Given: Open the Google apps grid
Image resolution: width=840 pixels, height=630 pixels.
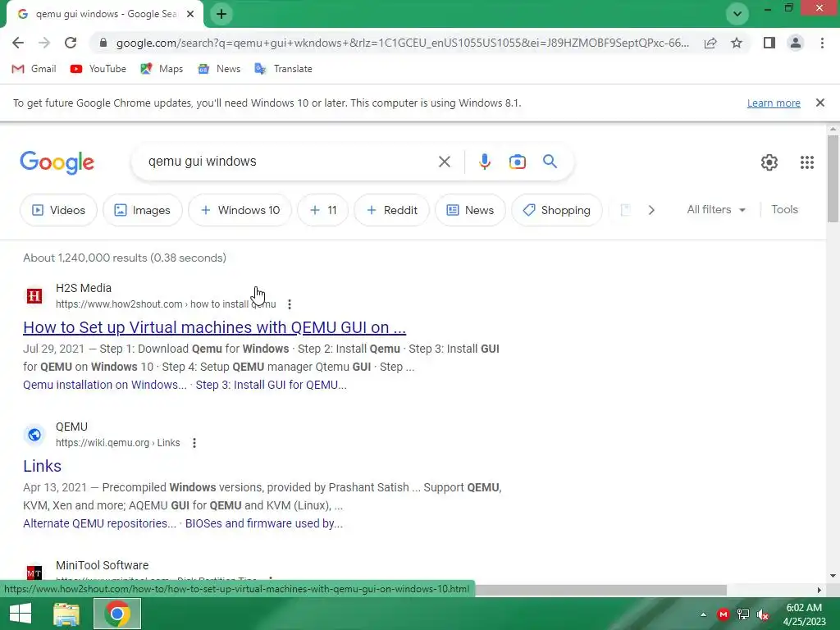Looking at the screenshot, I should 807,162.
